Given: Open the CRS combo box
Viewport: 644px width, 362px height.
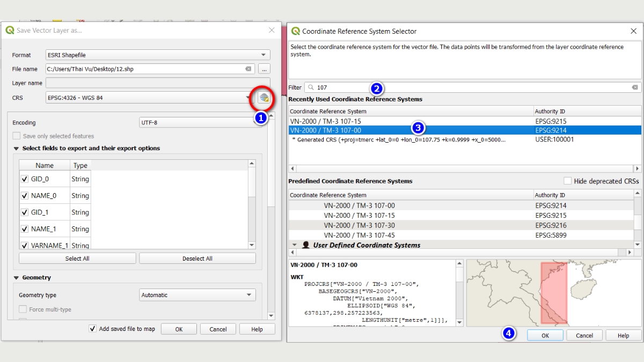Looking at the screenshot, I should pyautogui.click(x=149, y=98).
